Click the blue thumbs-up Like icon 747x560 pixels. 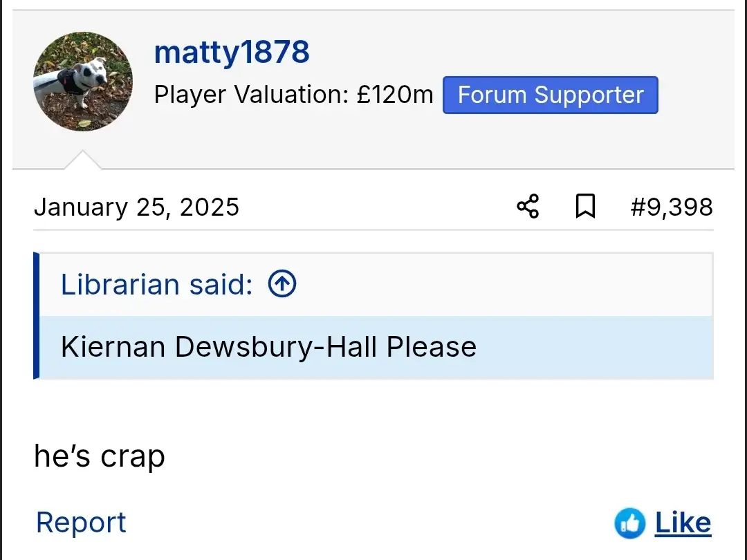click(x=629, y=523)
